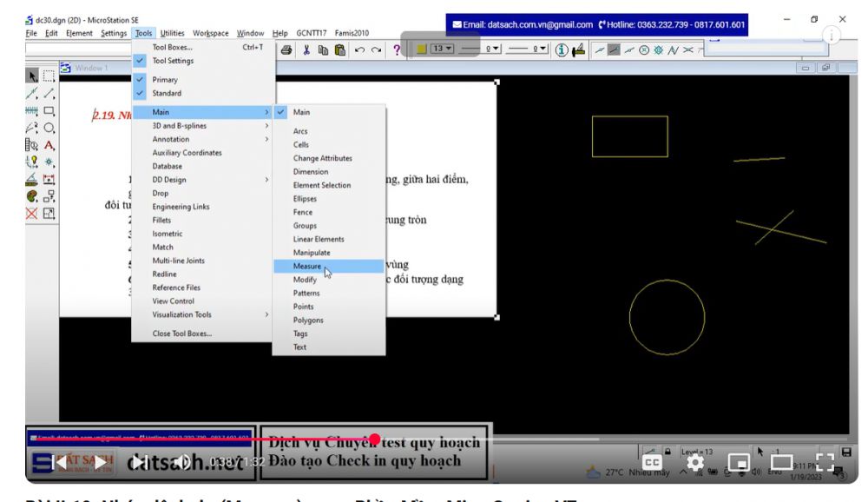Seek using the red video progress bar
868x502 pixels.
point(260,439)
